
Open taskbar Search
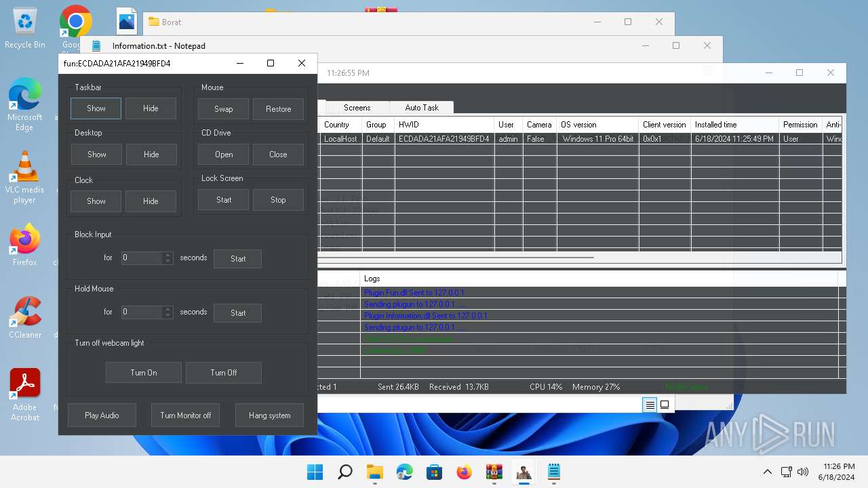click(344, 472)
